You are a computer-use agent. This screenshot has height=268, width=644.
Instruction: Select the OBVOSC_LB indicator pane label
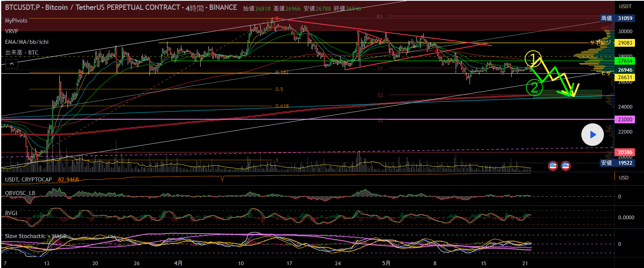[20, 193]
